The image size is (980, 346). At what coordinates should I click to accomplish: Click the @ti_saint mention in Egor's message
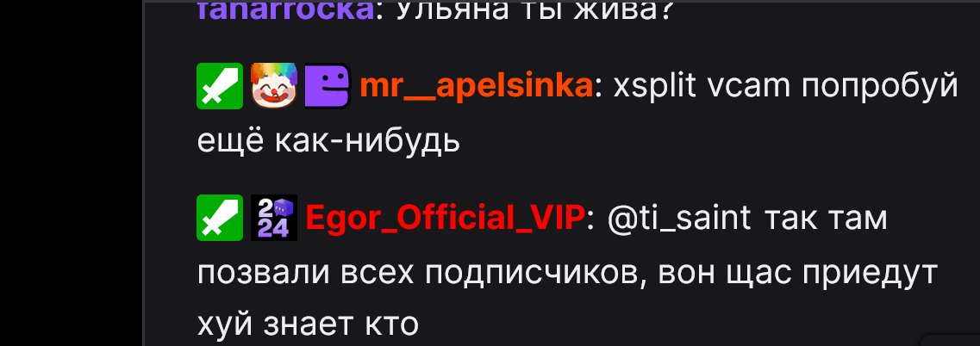coord(678,219)
